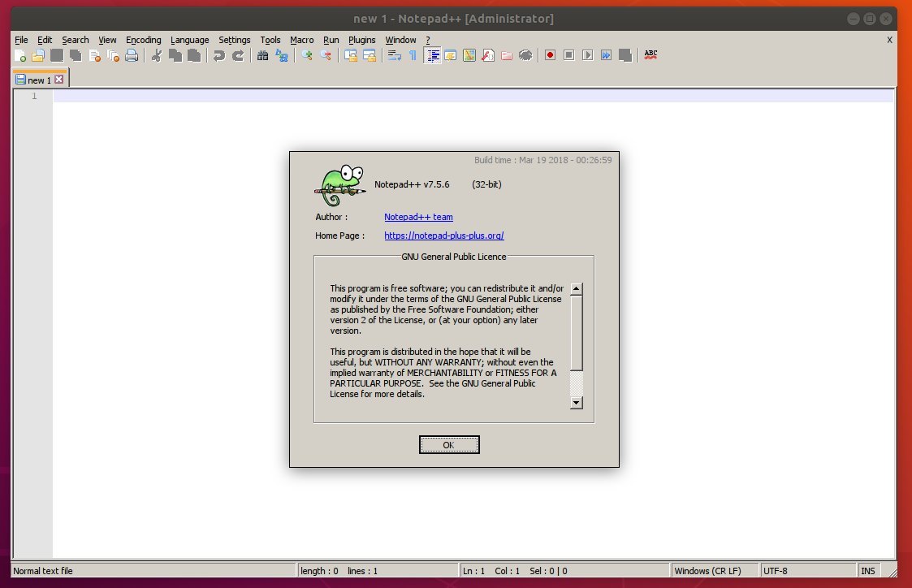This screenshot has height=588, width=912.
Task: Open the Encoding menu
Action: point(144,40)
